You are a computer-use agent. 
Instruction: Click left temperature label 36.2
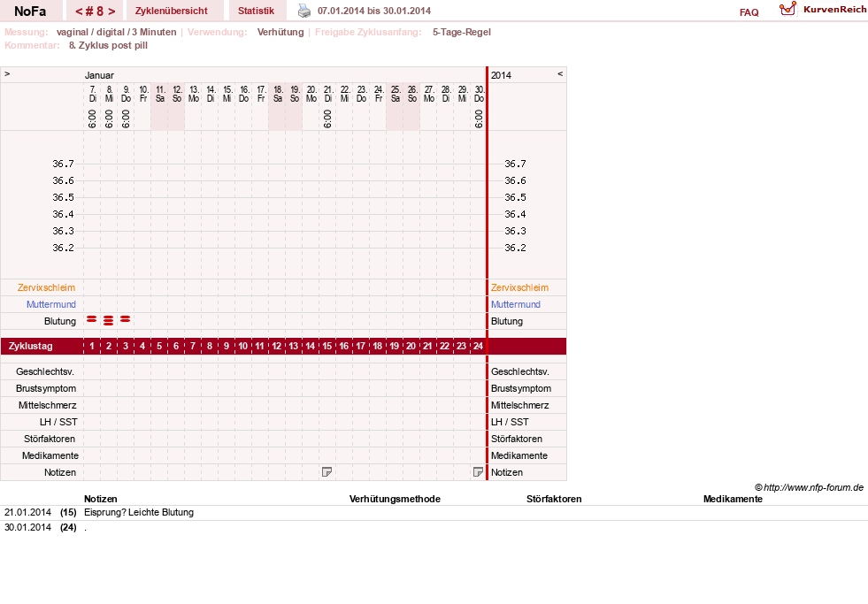click(x=63, y=248)
